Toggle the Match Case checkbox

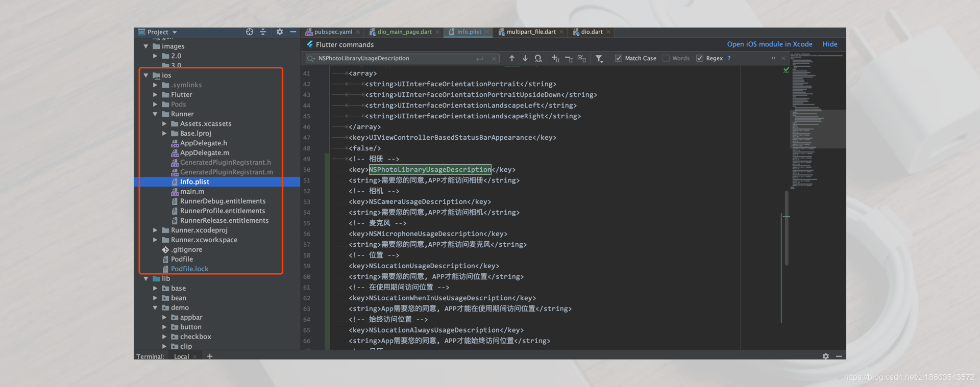619,58
